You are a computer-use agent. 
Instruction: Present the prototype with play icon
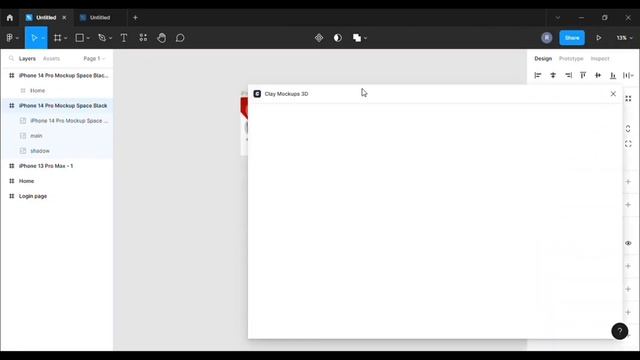point(598,38)
